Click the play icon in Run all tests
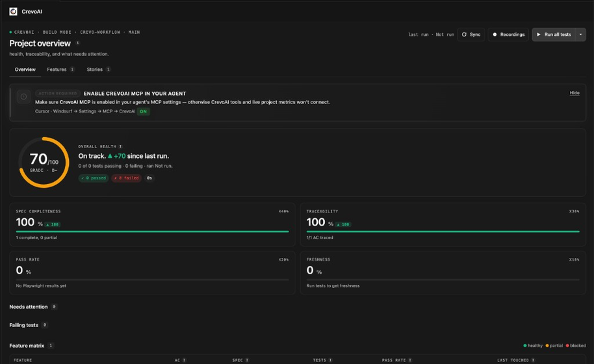The height and width of the screenshot is (364, 594). coord(539,34)
